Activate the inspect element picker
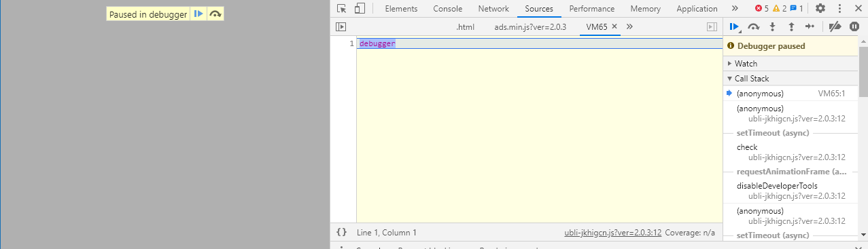This screenshot has height=249, width=868. (x=342, y=9)
